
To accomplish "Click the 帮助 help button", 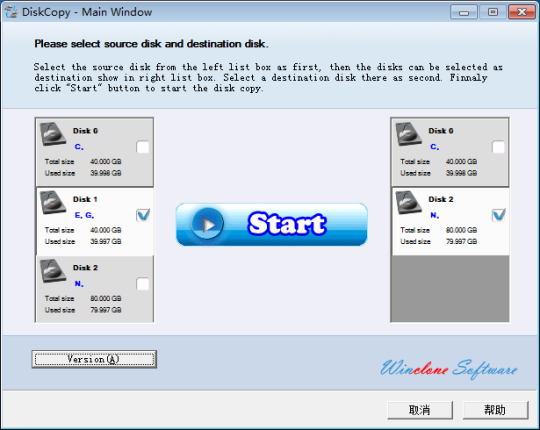I will [495, 410].
